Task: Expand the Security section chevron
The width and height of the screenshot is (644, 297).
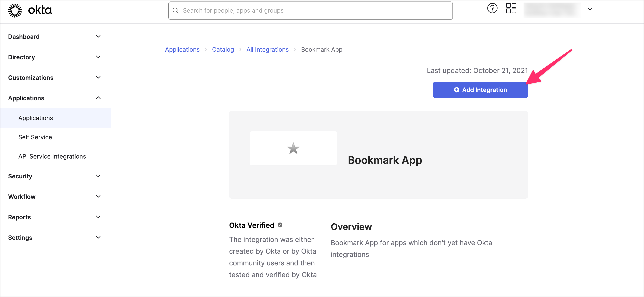Action: 98,176
